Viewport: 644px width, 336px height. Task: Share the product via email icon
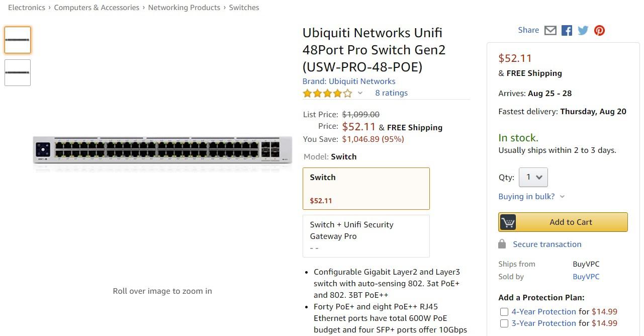tap(550, 30)
